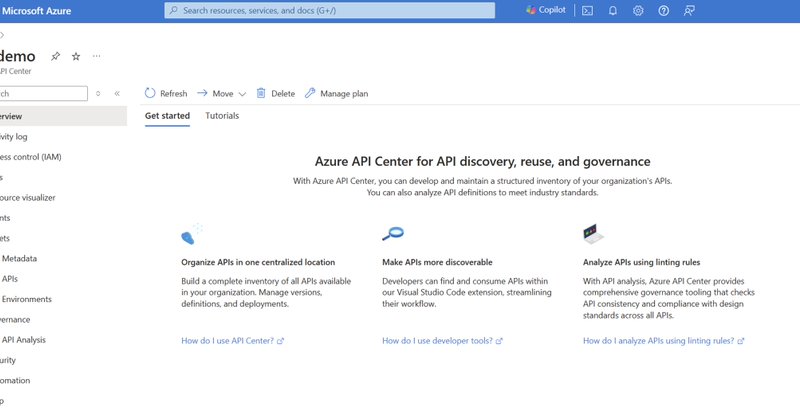Viewport: 800px width, 419px height.
Task: Open the Overview sidebar item
Action: point(63,116)
